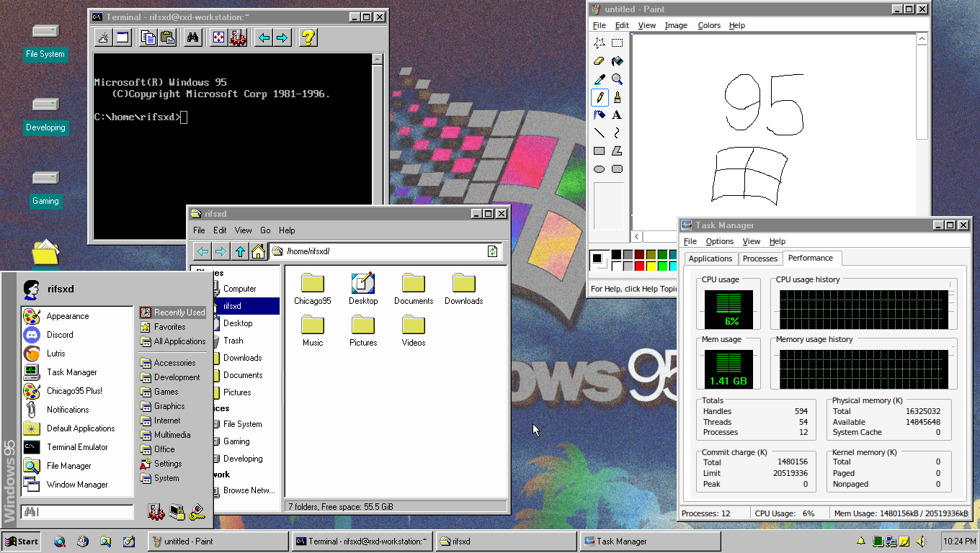980x553 pixels.
Task: Expand the Office category in Start menu
Action: [173, 449]
